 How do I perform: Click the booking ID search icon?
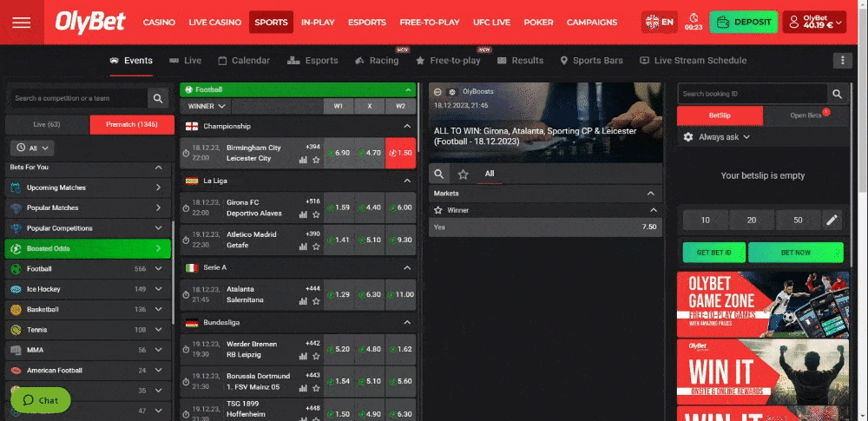837,94
